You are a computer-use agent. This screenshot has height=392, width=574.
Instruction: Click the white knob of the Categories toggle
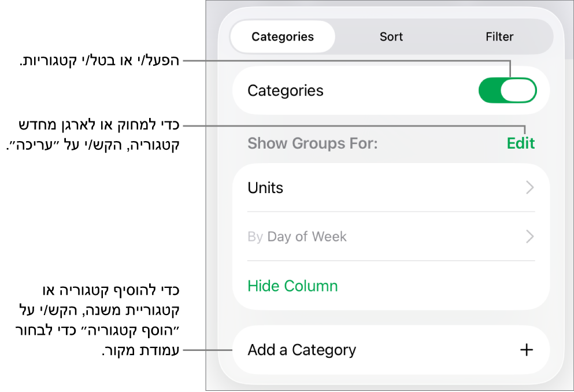(519, 91)
